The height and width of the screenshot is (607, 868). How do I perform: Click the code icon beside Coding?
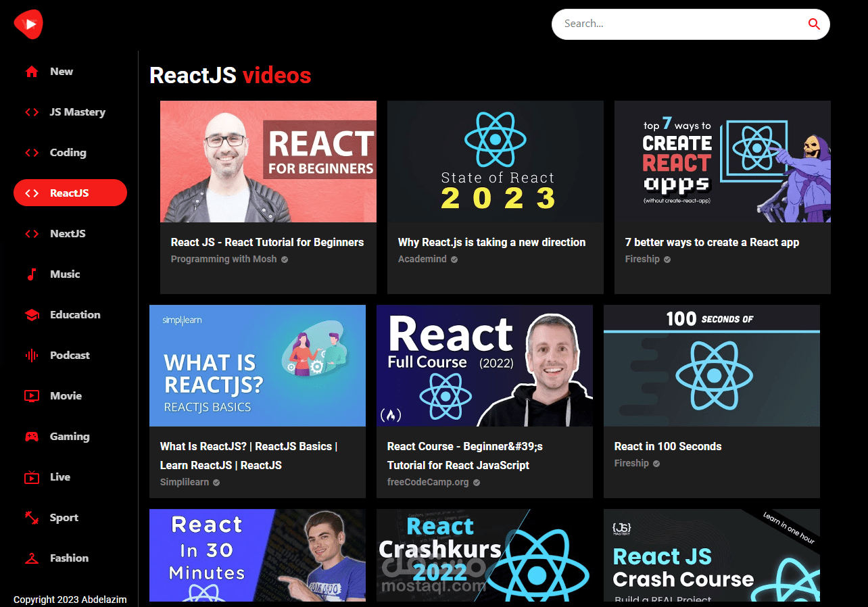(32, 153)
